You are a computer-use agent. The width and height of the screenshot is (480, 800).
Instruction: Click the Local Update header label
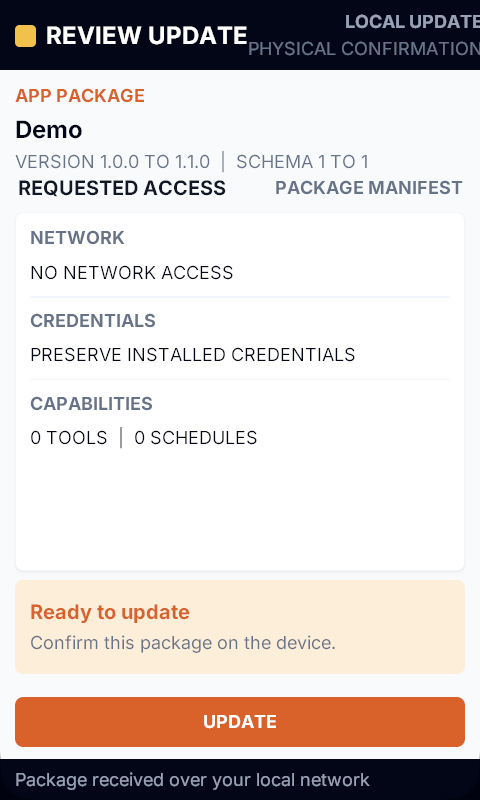coord(412,21)
